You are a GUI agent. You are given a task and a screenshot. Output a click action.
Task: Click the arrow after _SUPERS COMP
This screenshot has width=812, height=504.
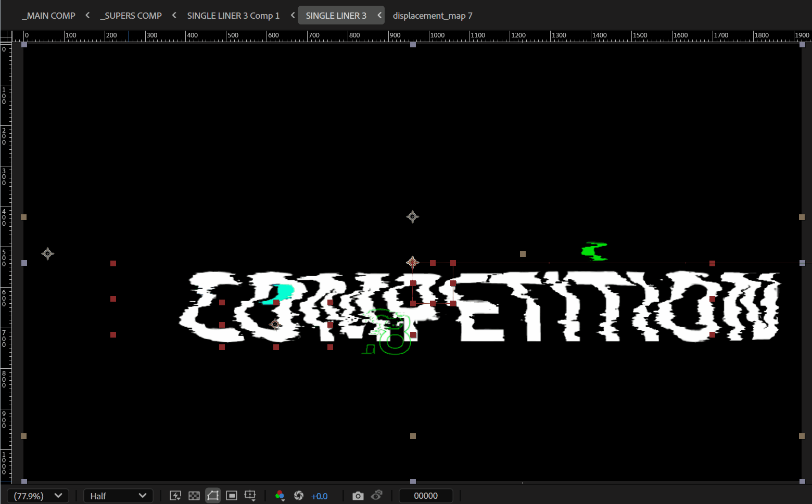[x=174, y=15]
